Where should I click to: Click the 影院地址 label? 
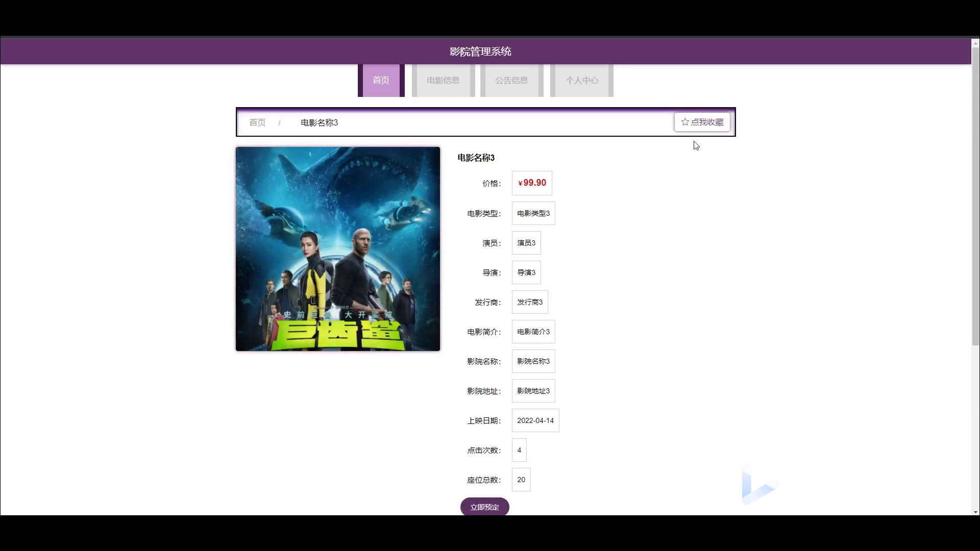coord(484,391)
